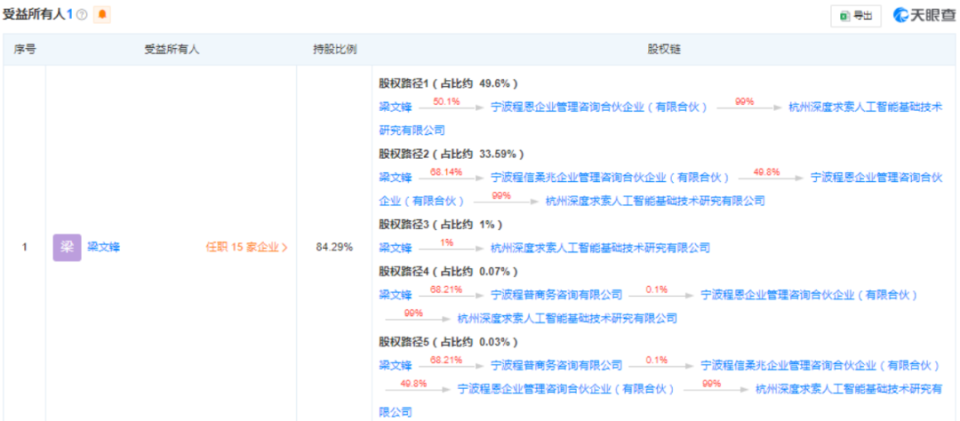Click the help question mark icon
Image resolution: width=960 pixels, height=421 pixels.
[82, 15]
